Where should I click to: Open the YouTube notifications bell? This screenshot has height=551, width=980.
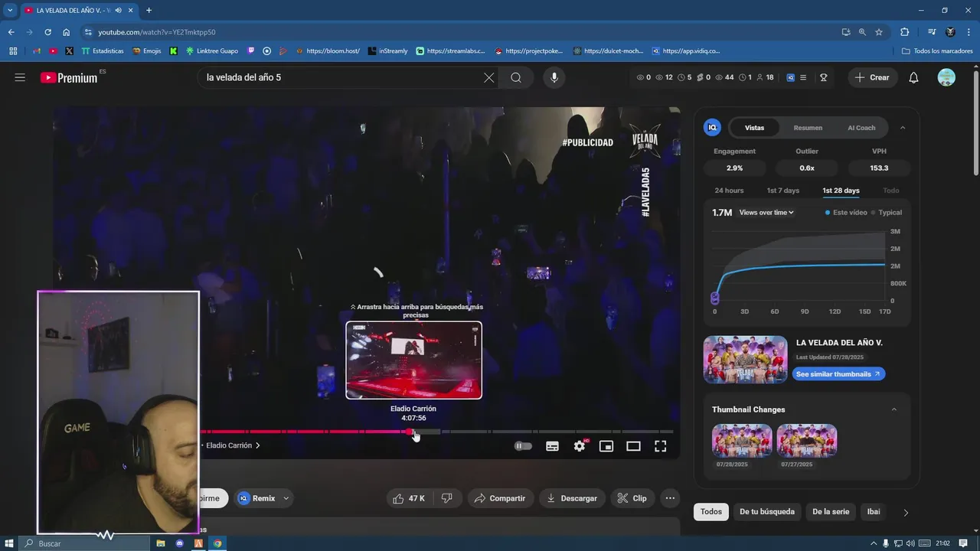click(913, 77)
